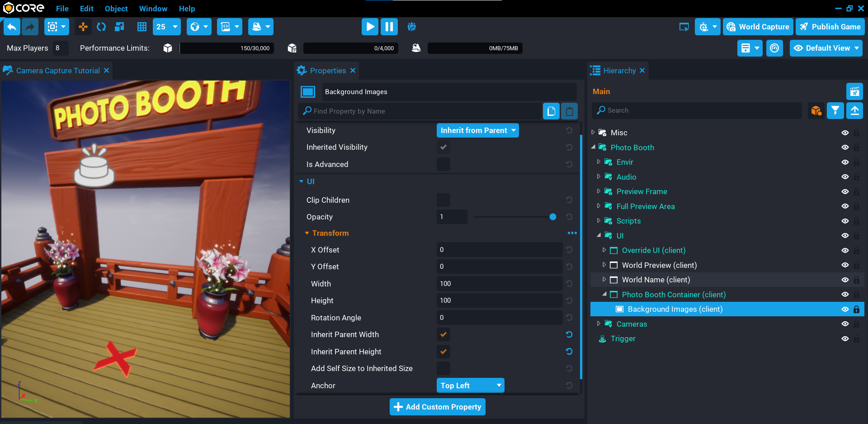Viewport: 868px width, 424px height.
Task: Expand the Cameras group in Hierarchy
Action: 599,324
